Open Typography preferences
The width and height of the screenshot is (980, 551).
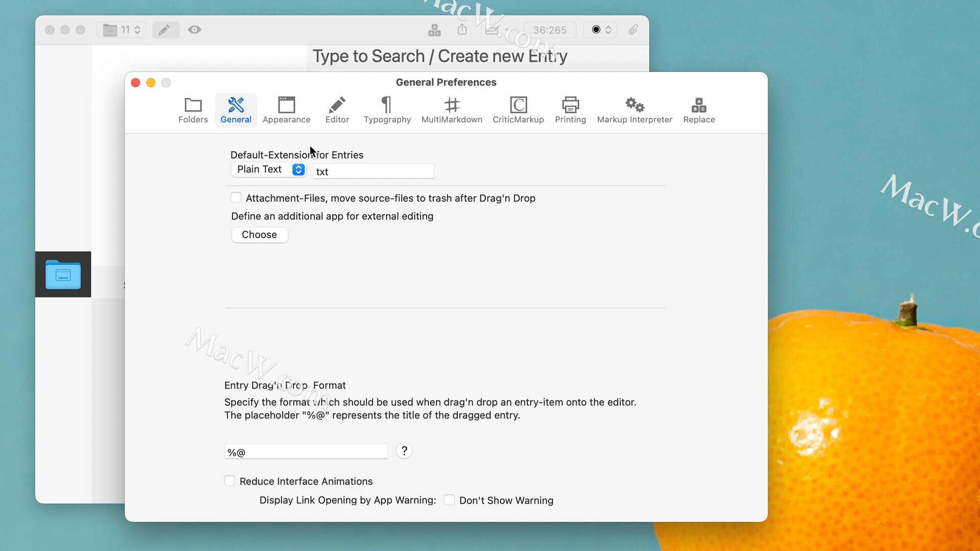pos(387,110)
